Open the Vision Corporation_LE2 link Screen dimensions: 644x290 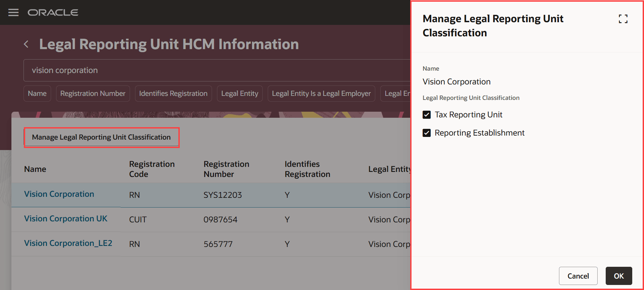pos(68,243)
